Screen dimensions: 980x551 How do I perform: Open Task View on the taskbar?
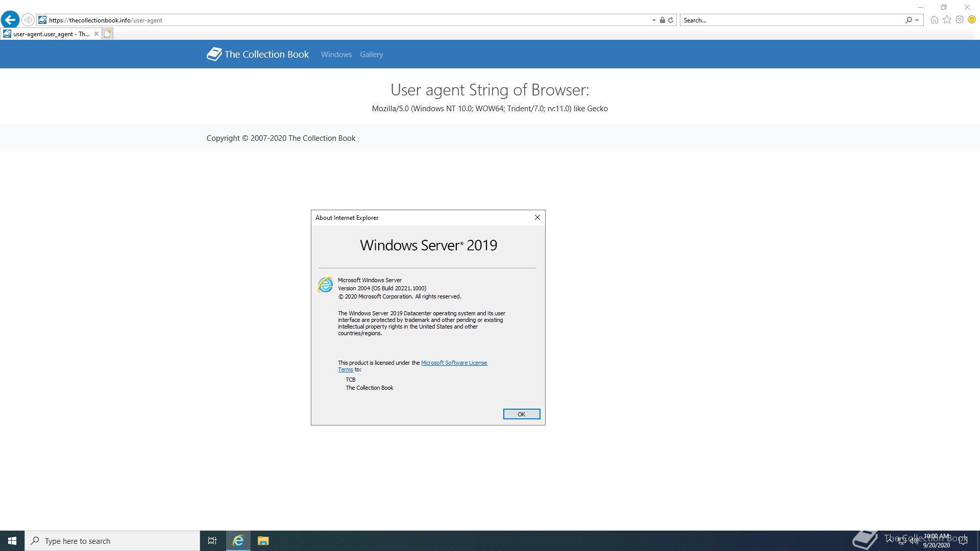(x=212, y=541)
